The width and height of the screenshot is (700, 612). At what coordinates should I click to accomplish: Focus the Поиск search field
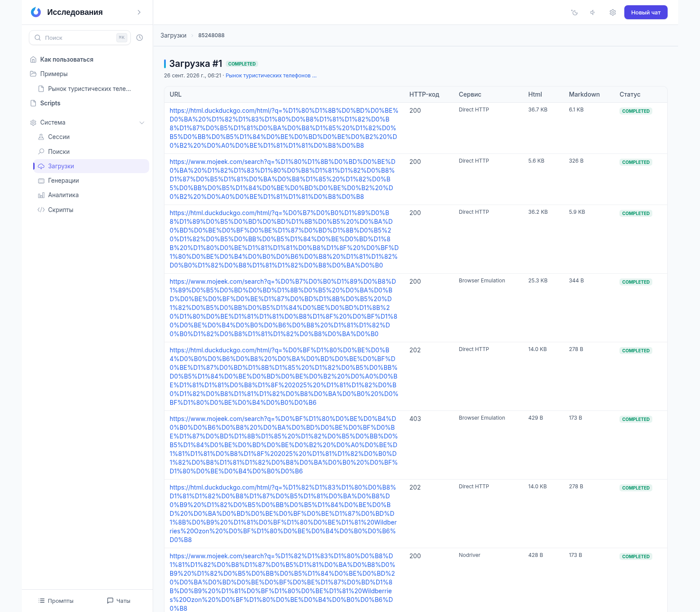[80, 38]
